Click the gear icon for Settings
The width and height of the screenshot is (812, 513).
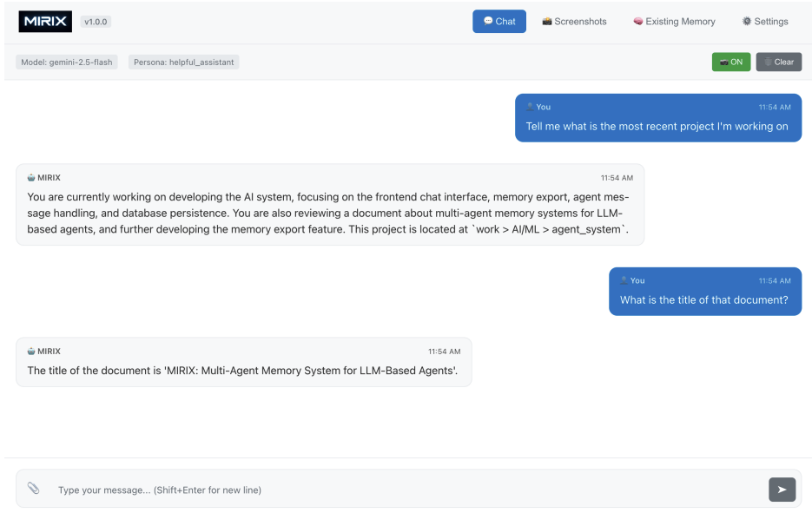746,22
